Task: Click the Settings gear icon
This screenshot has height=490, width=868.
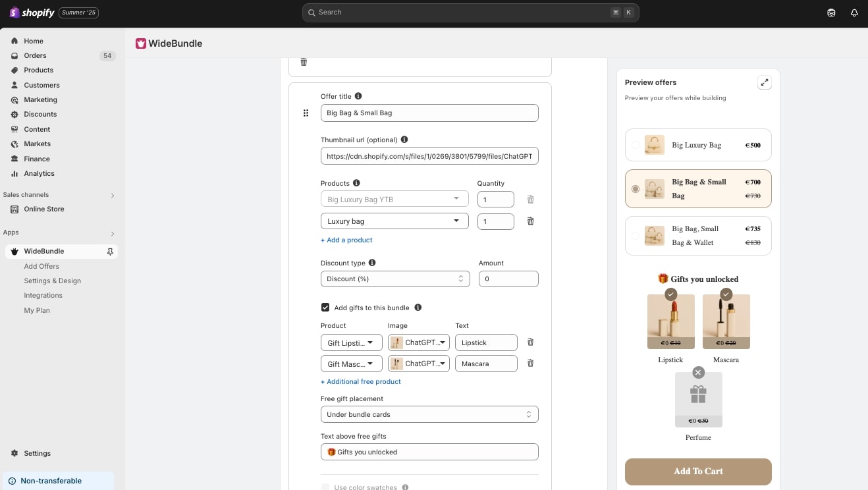Action: (x=14, y=453)
